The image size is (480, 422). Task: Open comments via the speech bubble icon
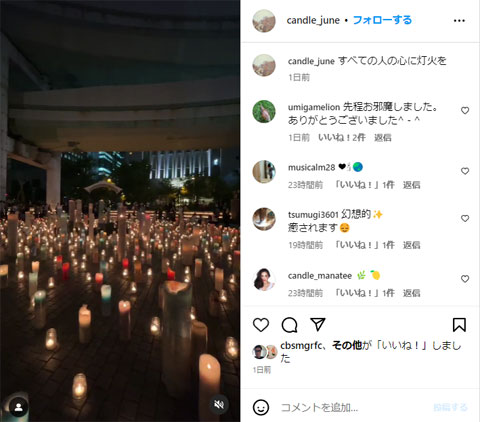[x=289, y=324]
